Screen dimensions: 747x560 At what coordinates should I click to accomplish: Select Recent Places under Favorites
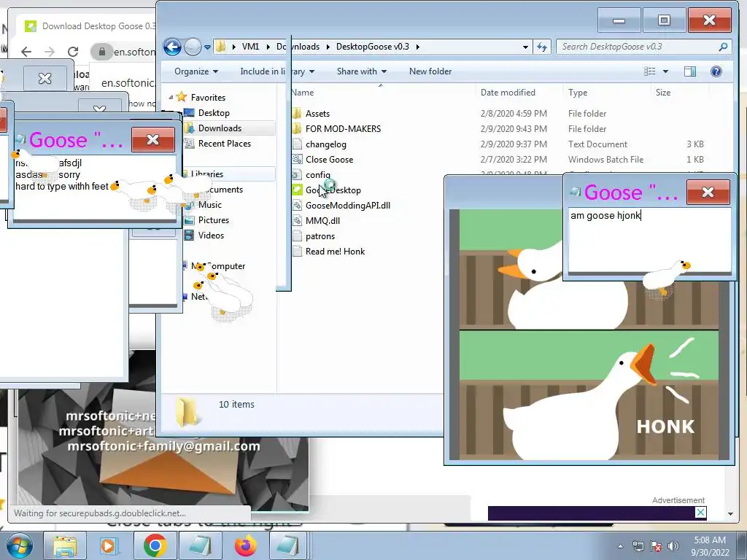(225, 144)
